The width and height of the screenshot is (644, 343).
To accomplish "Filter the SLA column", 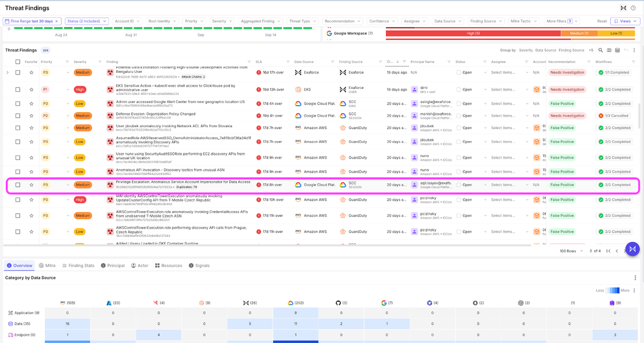I will (288, 62).
